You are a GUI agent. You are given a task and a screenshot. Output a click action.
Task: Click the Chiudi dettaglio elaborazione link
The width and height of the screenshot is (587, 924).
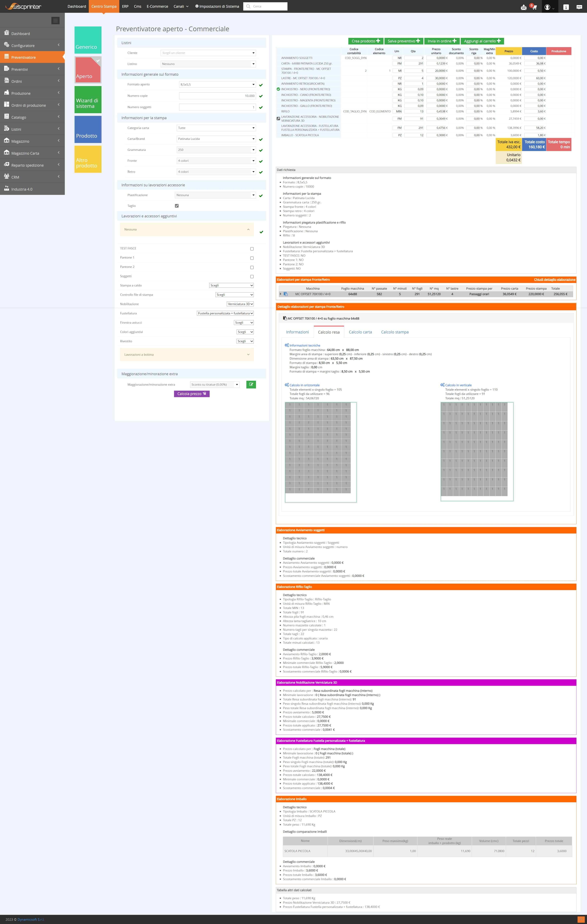click(554, 279)
